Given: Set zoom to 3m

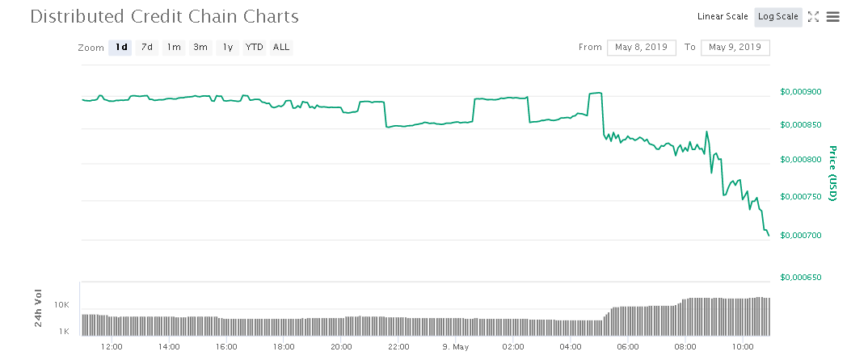Looking at the screenshot, I should click(200, 48).
